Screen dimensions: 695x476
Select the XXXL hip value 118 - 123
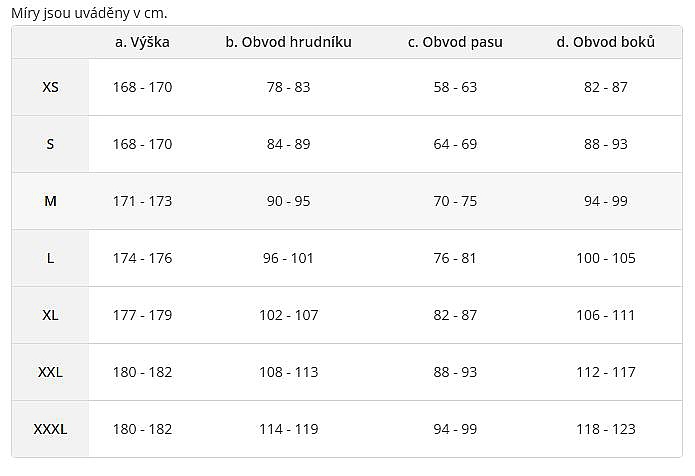point(605,429)
